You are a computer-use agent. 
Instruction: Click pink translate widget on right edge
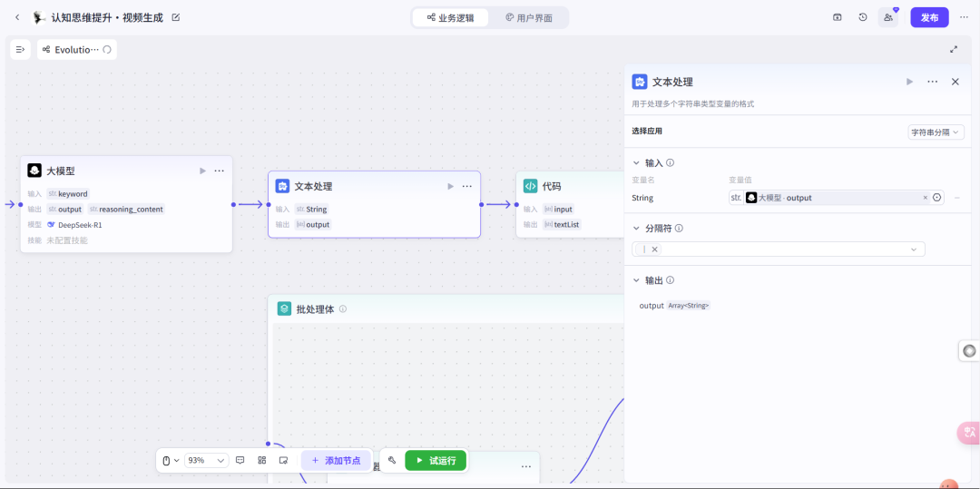coord(969,432)
